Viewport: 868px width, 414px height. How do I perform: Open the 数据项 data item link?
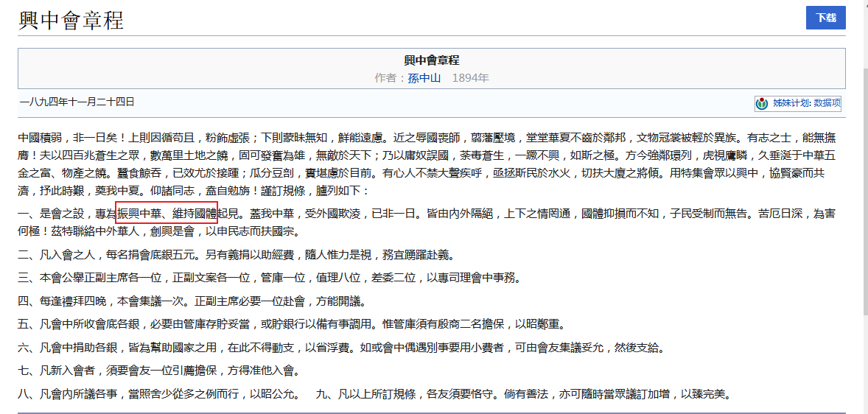click(x=827, y=104)
